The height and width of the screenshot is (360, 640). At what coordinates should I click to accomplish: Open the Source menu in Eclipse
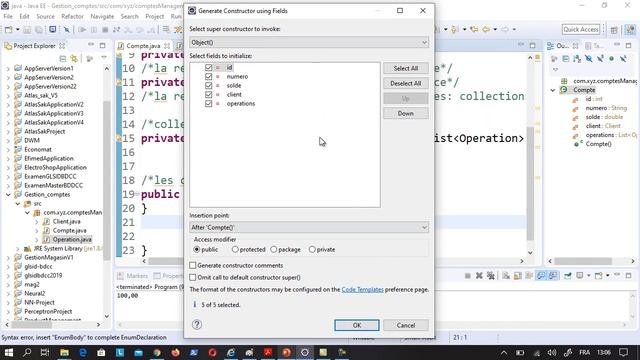click(x=45, y=16)
